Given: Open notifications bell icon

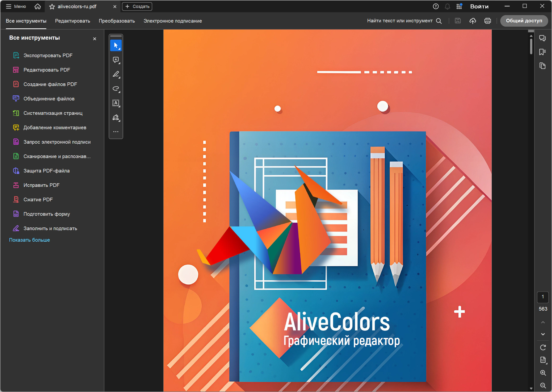Looking at the screenshot, I should [447, 6].
